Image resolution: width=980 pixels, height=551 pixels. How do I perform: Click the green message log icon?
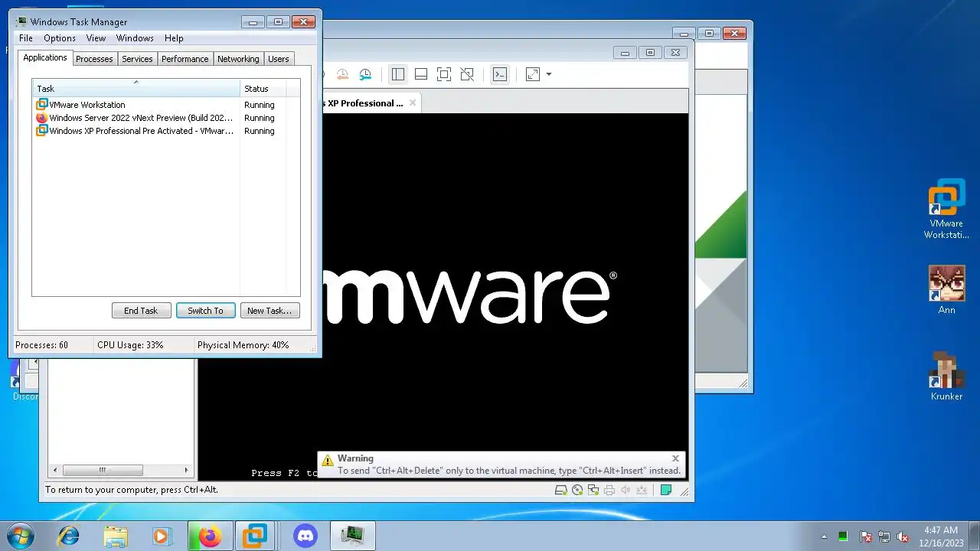[666, 491]
